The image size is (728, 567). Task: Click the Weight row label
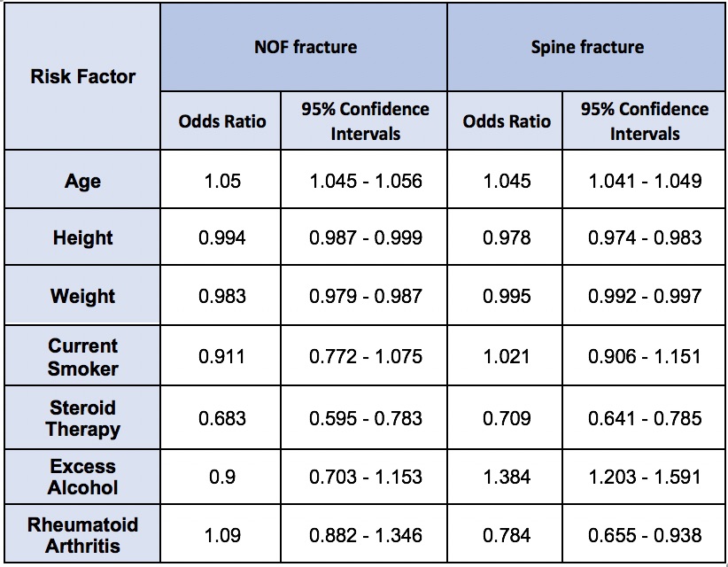pyautogui.click(x=82, y=296)
